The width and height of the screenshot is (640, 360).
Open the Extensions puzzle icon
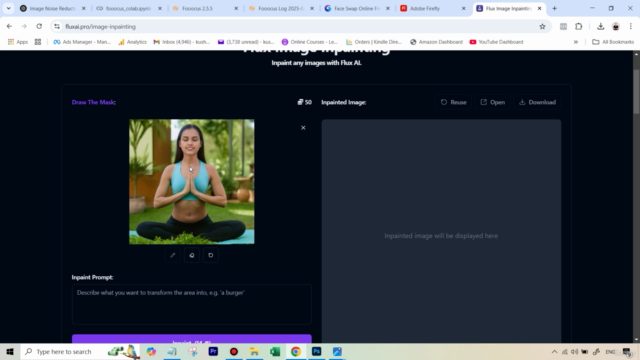578,27
